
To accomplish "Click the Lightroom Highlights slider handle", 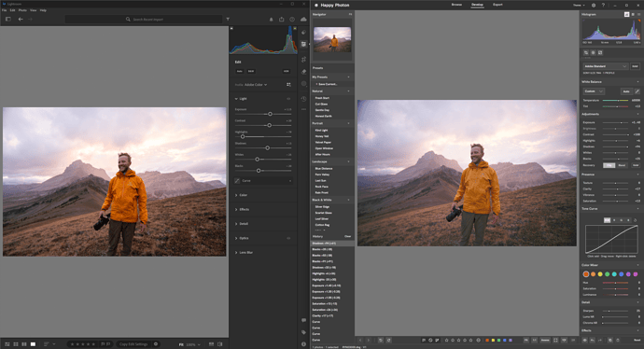I will tap(243, 137).
